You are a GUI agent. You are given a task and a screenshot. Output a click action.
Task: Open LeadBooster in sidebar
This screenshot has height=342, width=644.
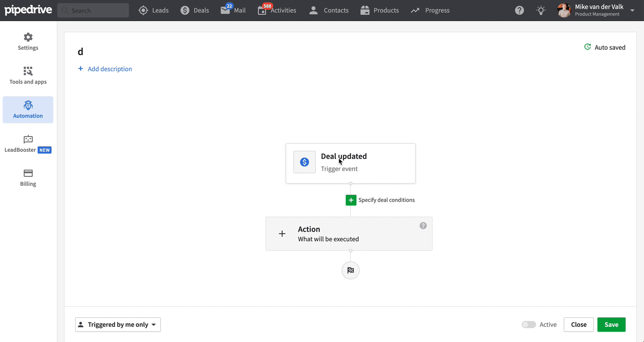(28, 144)
